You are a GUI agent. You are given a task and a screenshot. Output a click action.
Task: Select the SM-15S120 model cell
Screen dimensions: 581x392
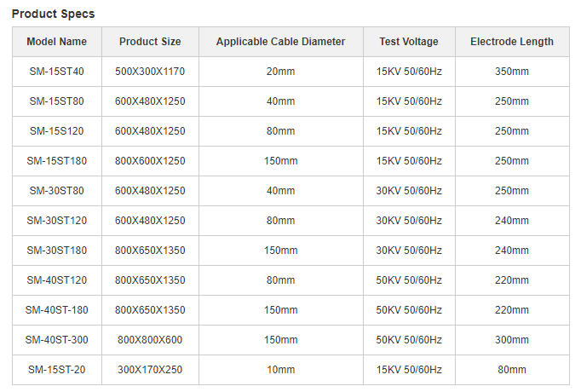point(57,130)
